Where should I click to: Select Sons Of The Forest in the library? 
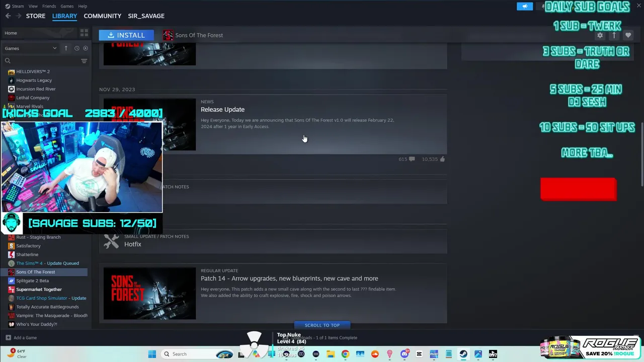click(44, 272)
